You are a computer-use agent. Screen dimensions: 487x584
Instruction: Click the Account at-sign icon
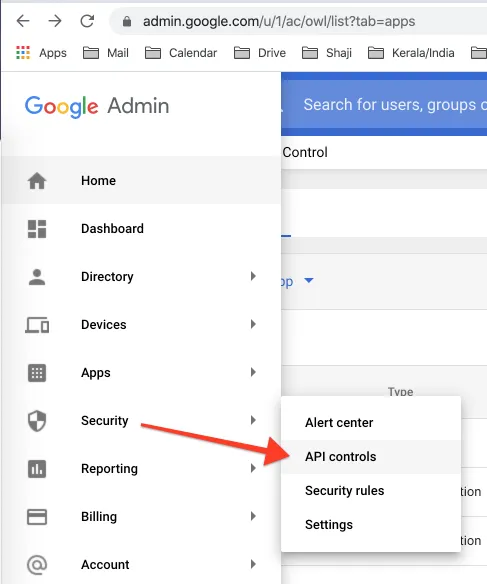[x=37, y=565]
